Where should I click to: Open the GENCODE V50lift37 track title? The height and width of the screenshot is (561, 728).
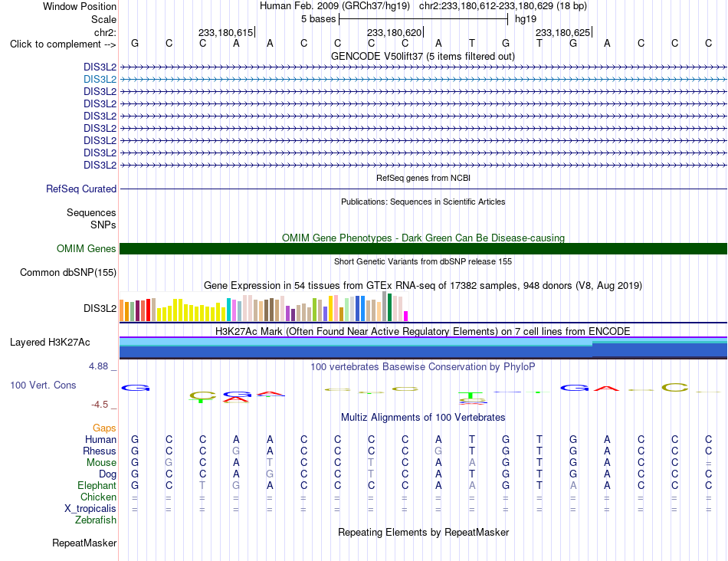(423, 56)
